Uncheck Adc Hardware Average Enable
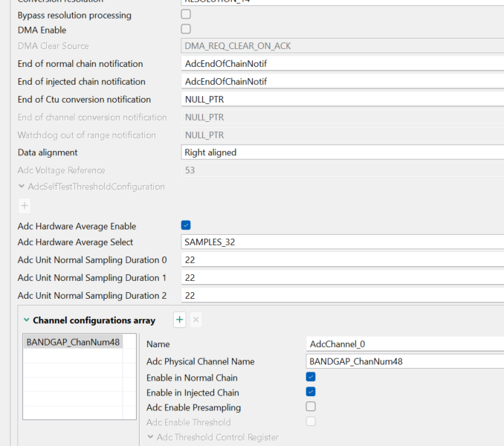Viewport: 504px width, 446px height. pos(186,225)
